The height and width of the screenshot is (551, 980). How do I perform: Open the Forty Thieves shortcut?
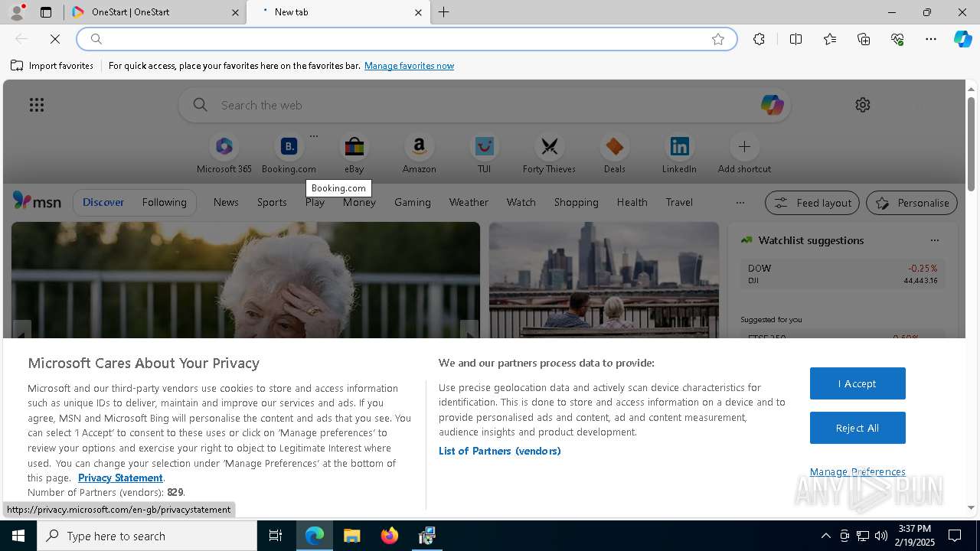coord(549,154)
